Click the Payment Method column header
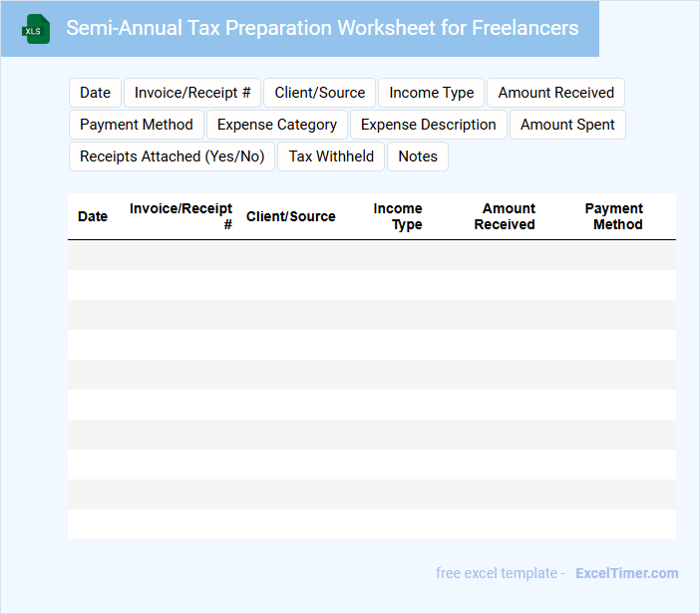This screenshot has width=700, height=614. [614, 216]
